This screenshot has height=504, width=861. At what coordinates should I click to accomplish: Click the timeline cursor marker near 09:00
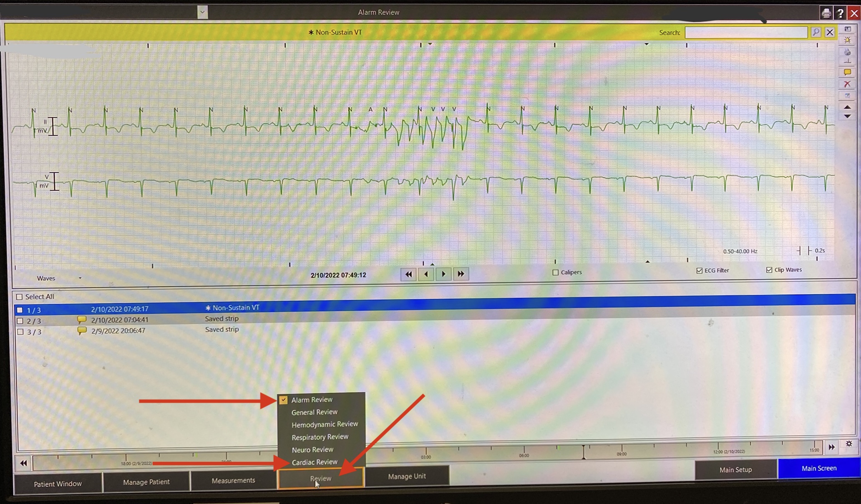pyautogui.click(x=583, y=452)
